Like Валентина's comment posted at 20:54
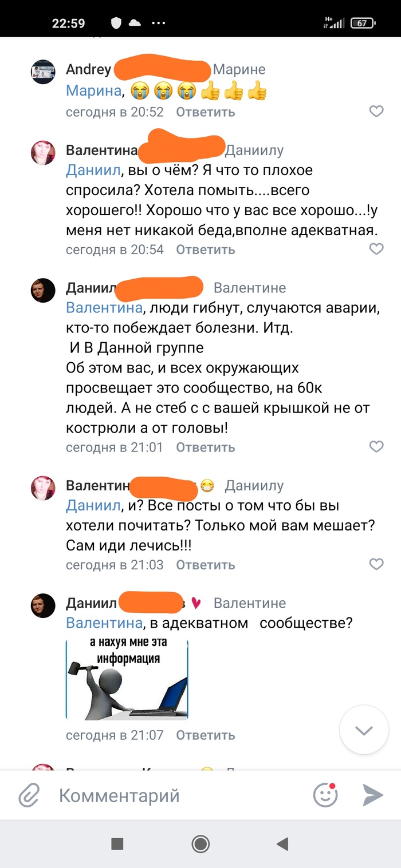Screen dimensions: 401x868 [376, 249]
